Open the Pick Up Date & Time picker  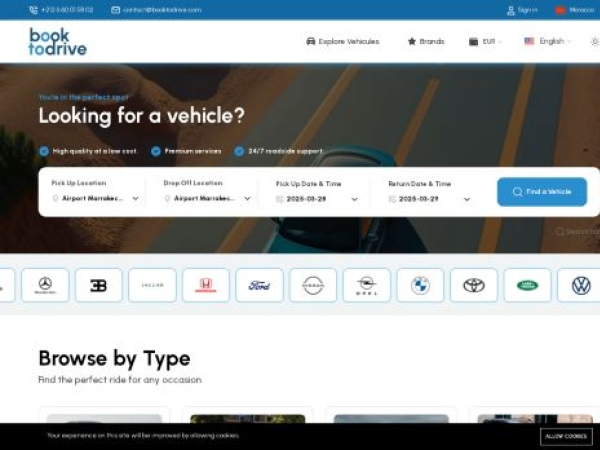click(317, 199)
